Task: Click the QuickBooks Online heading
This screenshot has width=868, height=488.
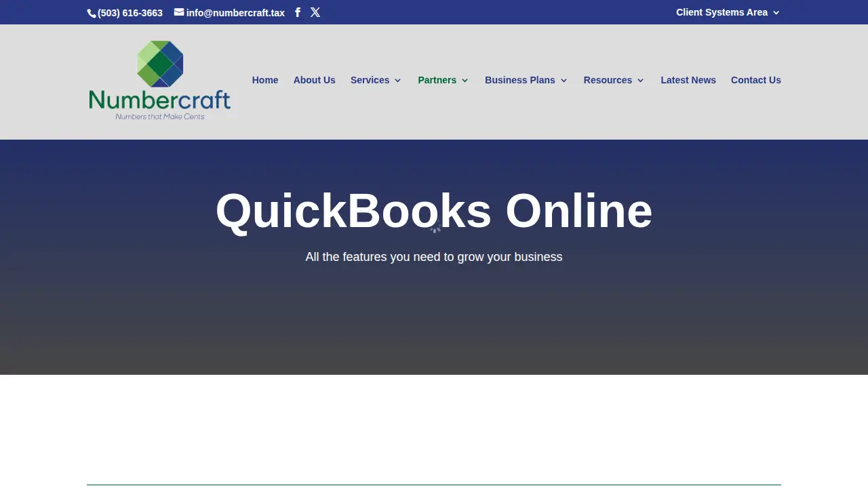Action: click(434, 211)
